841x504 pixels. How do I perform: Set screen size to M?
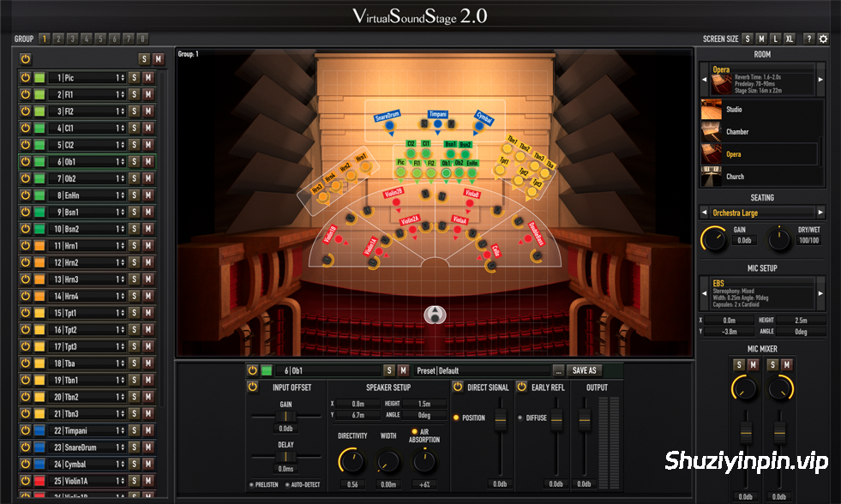tap(761, 39)
